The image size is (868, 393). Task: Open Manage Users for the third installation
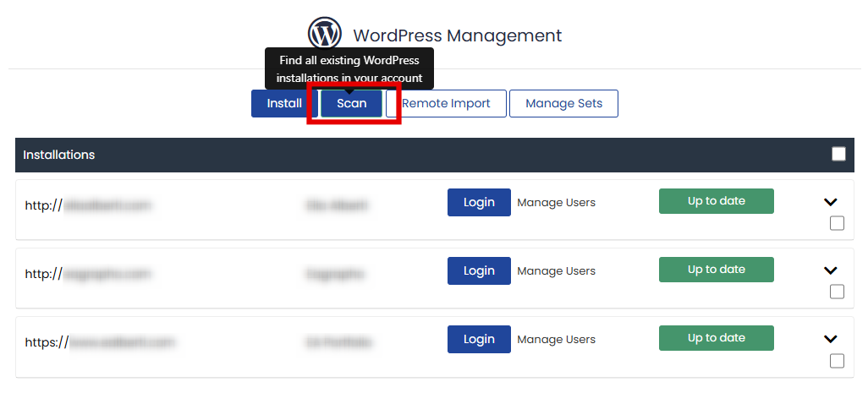click(x=556, y=340)
